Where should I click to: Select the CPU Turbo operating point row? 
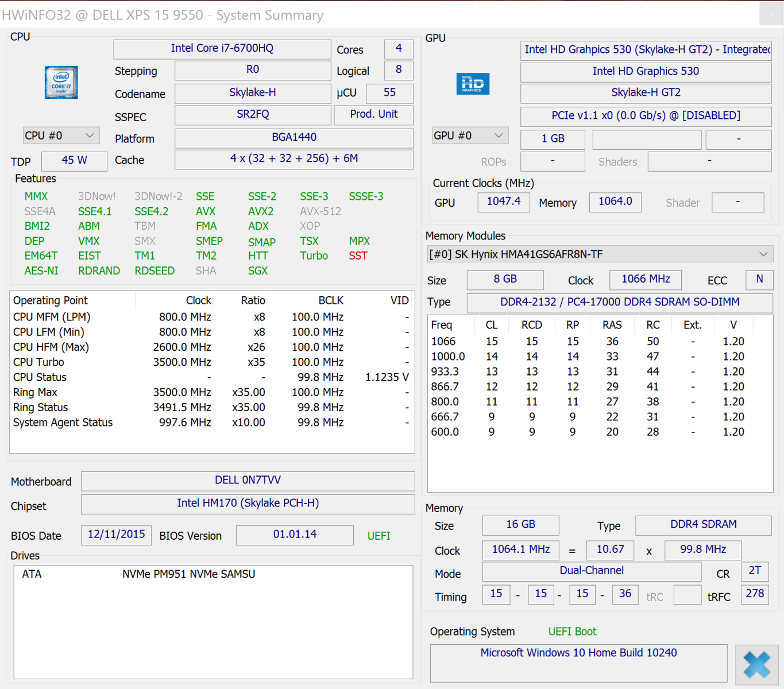211,362
